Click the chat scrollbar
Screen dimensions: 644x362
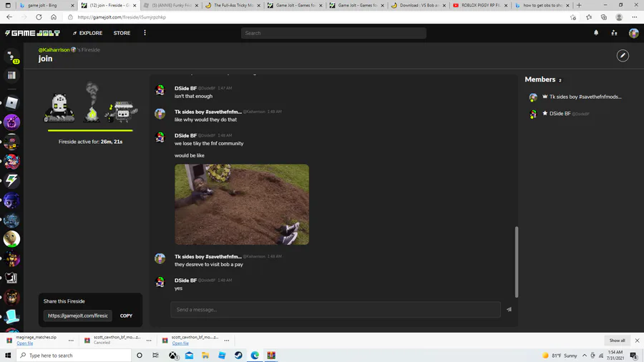(516, 261)
